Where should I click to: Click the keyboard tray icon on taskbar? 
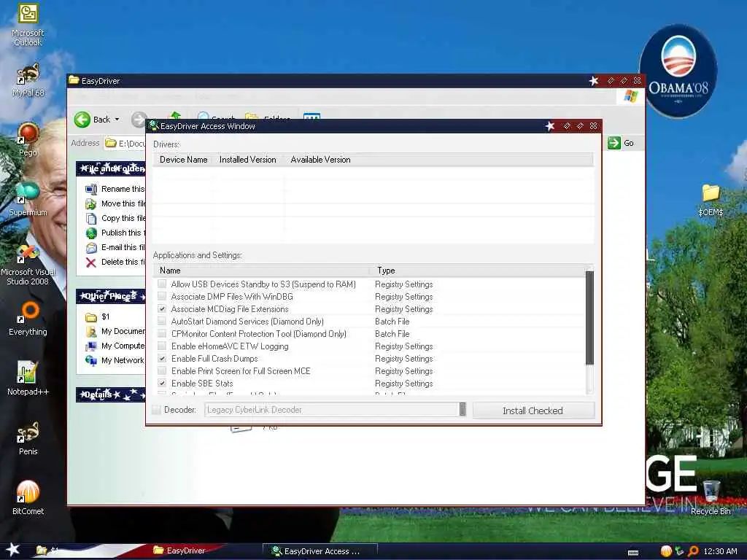[633, 553]
